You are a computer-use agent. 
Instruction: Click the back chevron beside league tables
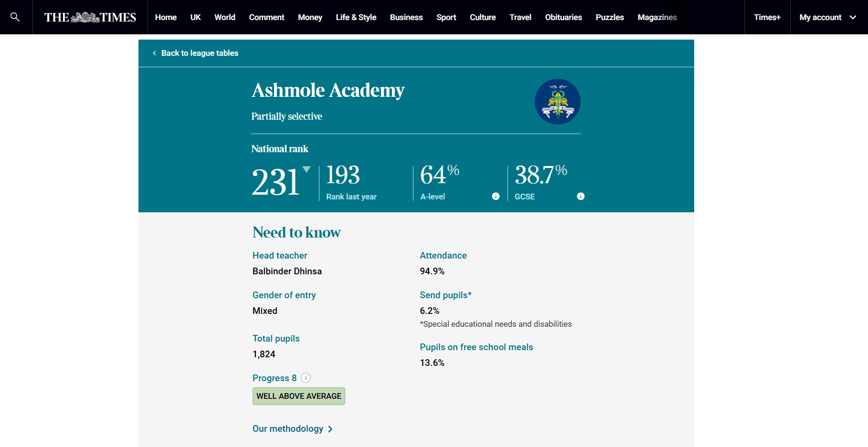(x=154, y=53)
